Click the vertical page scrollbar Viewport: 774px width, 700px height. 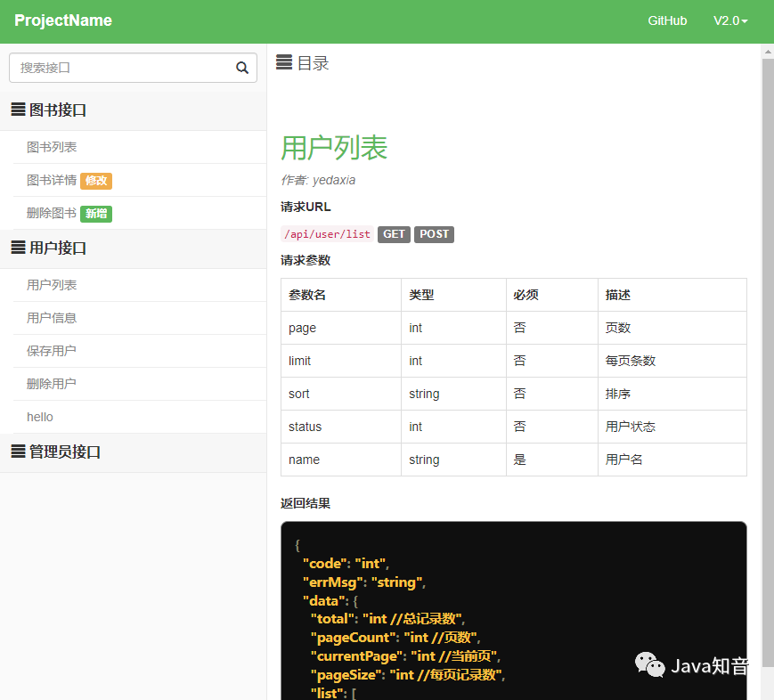point(768,267)
